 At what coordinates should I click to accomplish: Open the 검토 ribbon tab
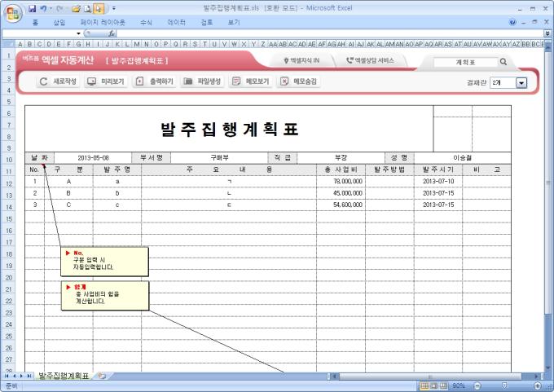(207, 23)
